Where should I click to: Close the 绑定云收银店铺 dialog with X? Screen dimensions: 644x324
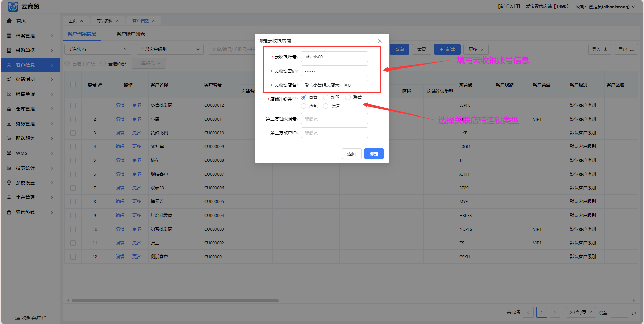(x=380, y=41)
